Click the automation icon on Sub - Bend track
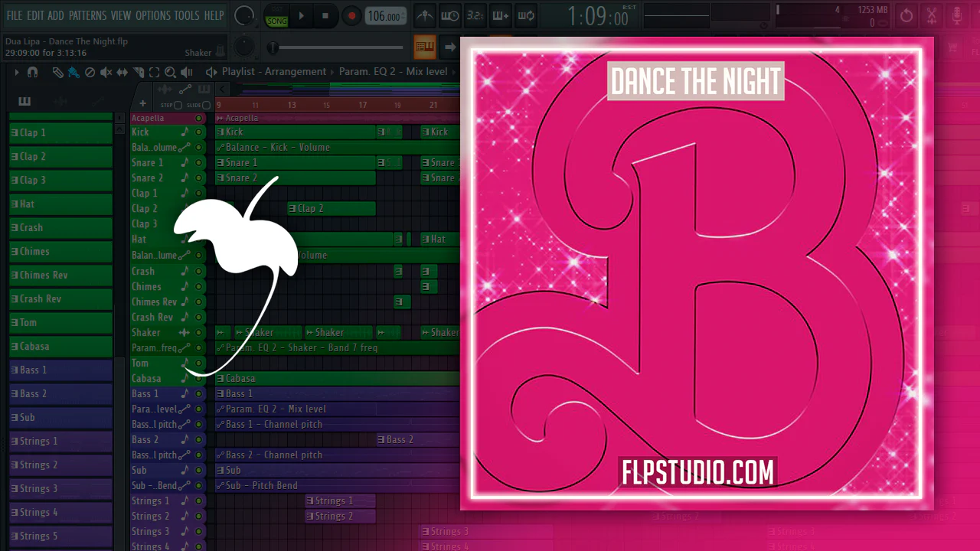 tap(185, 486)
